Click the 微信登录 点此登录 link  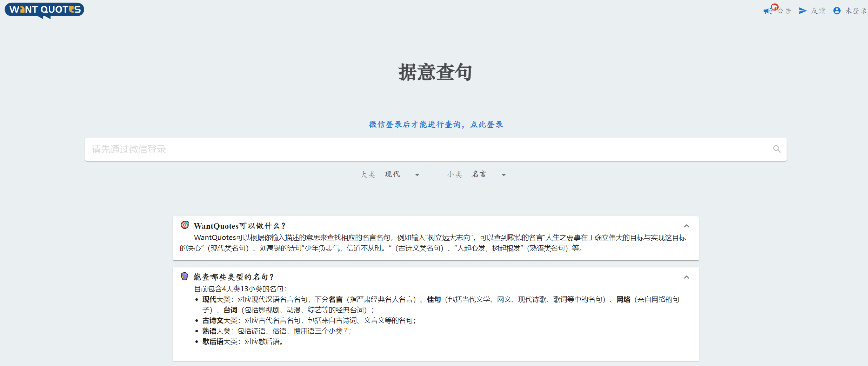coord(436,125)
